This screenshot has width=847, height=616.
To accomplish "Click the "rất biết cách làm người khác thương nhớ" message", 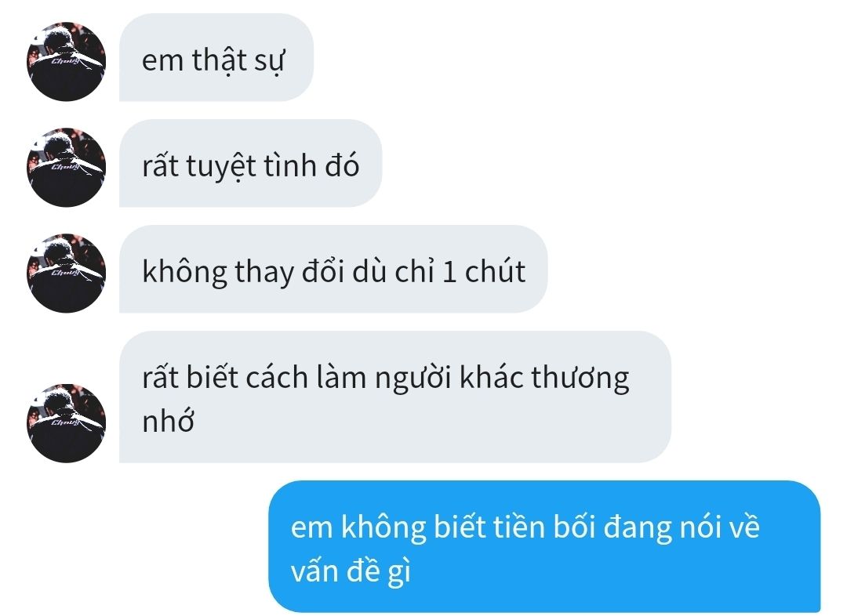I will (394, 397).
